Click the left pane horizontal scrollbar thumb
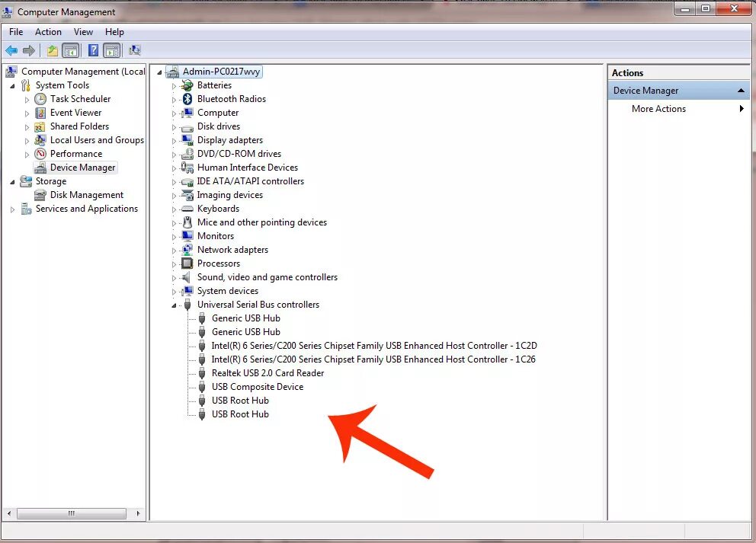 point(72,513)
